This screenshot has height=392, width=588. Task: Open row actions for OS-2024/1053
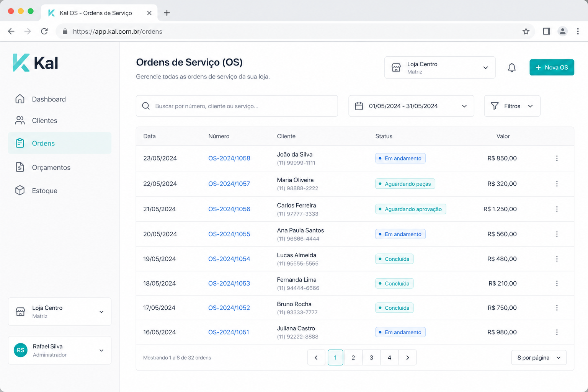(x=557, y=283)
